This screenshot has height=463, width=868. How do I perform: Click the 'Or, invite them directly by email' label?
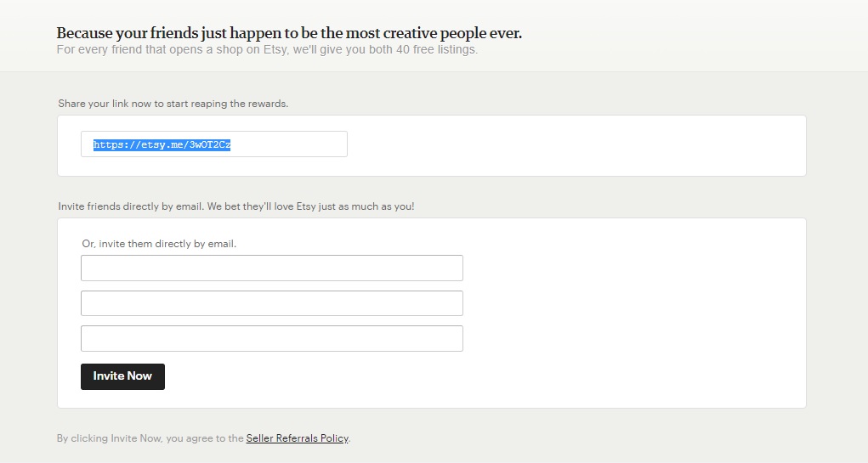tap(160, 244)
